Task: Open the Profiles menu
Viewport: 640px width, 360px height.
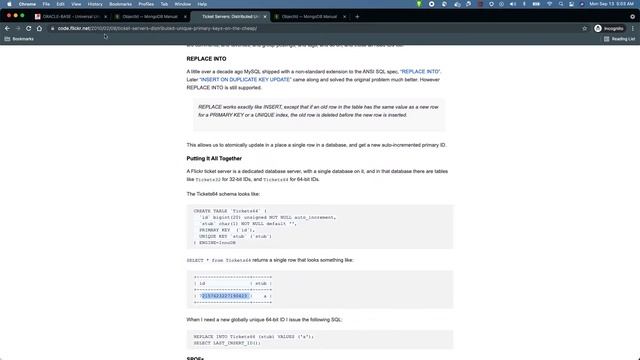Action: click(146, 4)
